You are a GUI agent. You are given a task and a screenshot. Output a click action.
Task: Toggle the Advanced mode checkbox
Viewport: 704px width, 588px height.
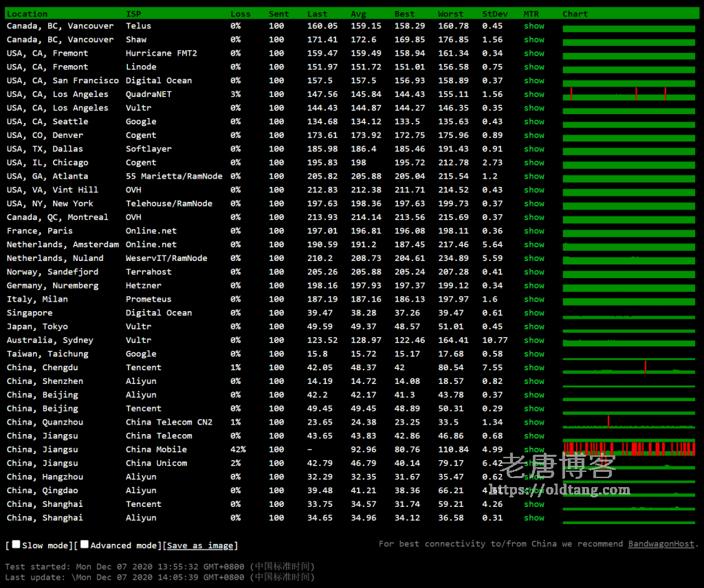(x=85, y=544)
